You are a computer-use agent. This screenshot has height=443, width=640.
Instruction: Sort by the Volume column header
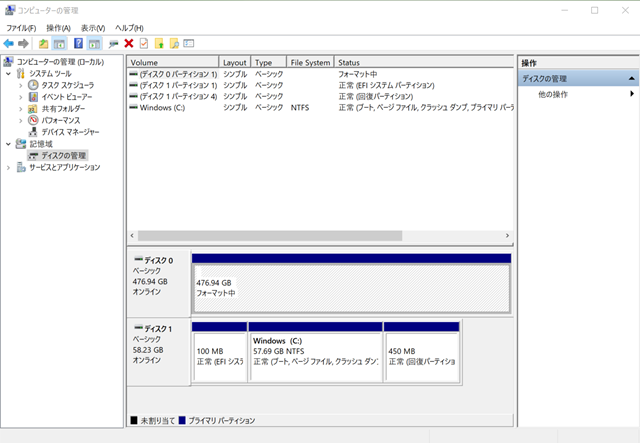tap(173, 62)
